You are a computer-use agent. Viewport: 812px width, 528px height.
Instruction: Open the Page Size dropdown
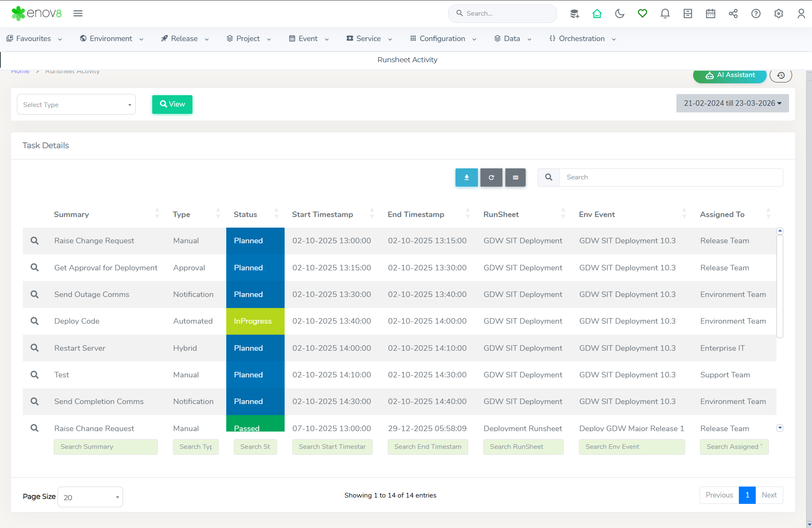tap(90, 497)
